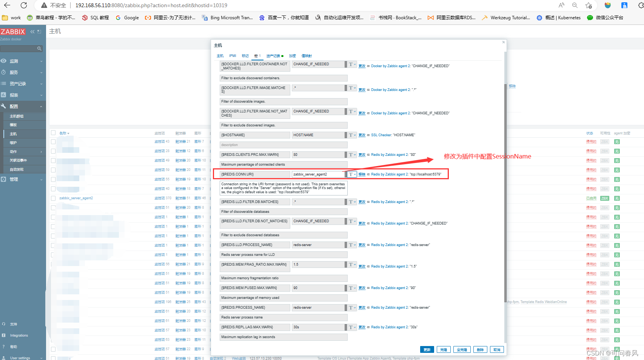
Task: Check the host row with 监控项 43
Action: (x=53, y=142)
